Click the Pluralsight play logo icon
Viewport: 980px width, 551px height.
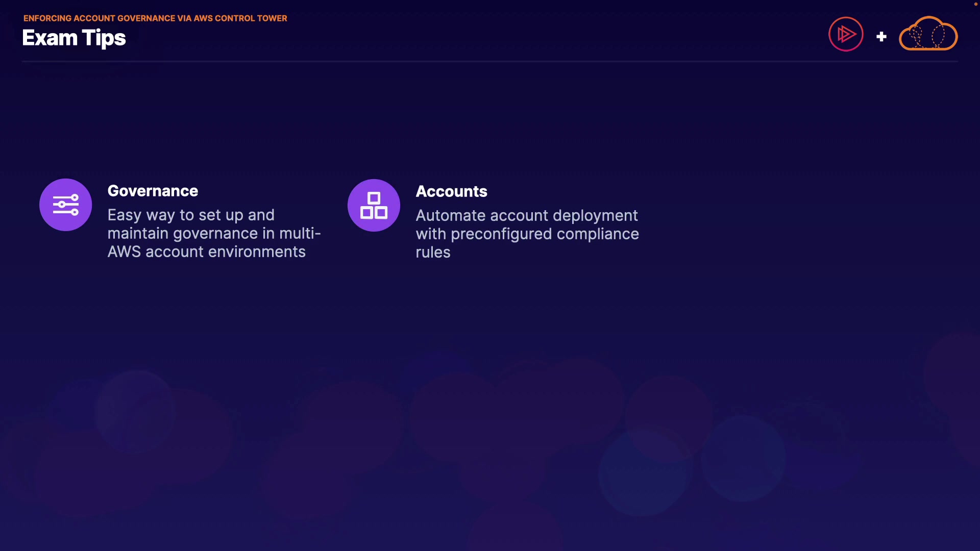coord(846,34)
